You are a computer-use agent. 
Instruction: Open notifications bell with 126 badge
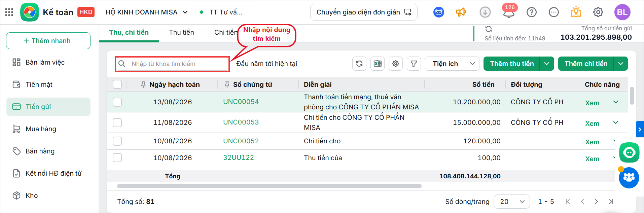[x=509, y=12]
